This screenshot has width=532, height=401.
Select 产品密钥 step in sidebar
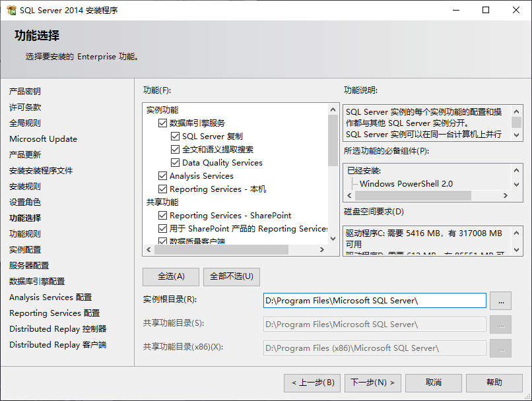[25, 91]
